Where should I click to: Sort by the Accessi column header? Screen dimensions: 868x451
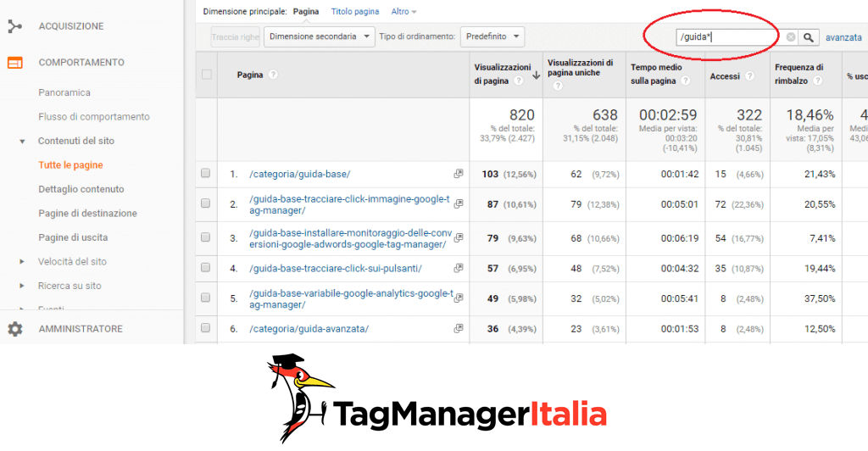pyautogui.click(x=725, y=76)
